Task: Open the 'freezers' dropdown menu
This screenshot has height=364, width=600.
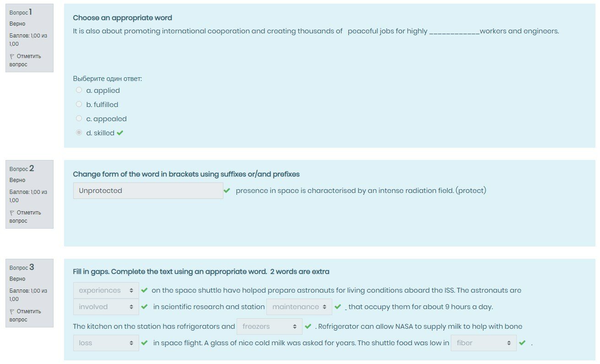Action: (x=269, y=327)
